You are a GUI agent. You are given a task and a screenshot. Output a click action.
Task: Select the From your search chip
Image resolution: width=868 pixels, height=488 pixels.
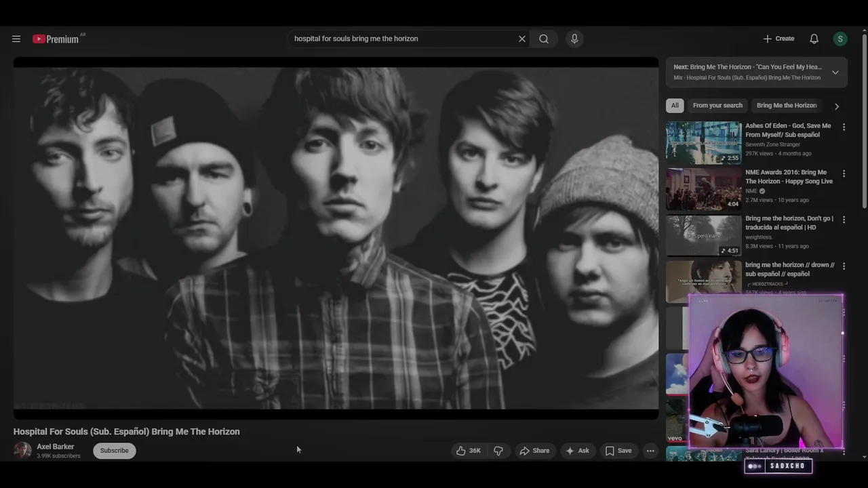[x=717, y=105]
